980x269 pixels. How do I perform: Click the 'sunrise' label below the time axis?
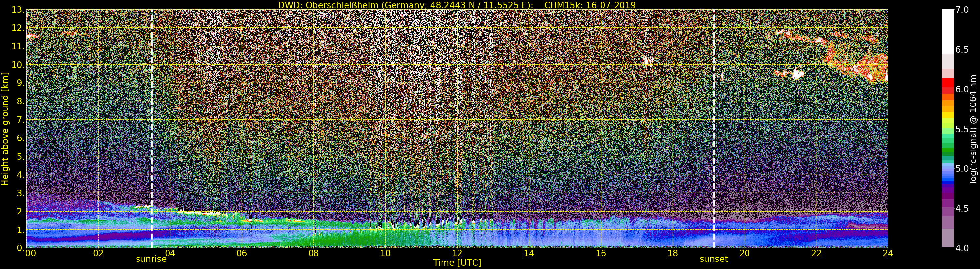tap(152, 259)
